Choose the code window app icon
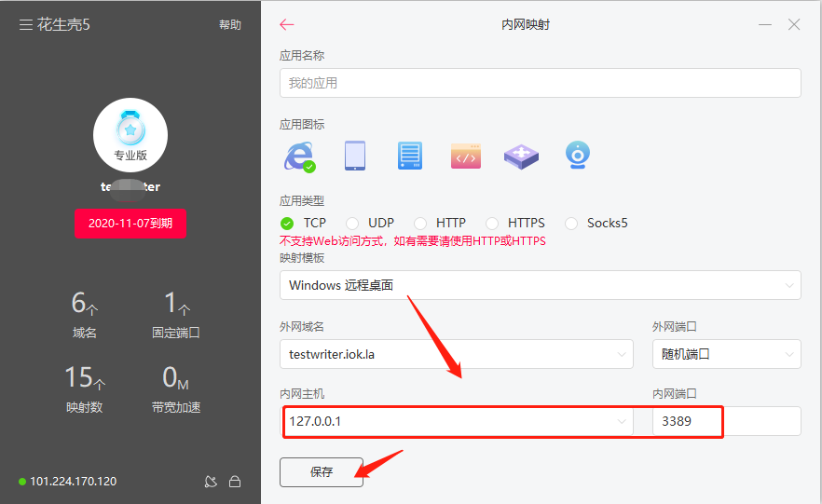The image size is (822, 504). [x=466, y=157]
